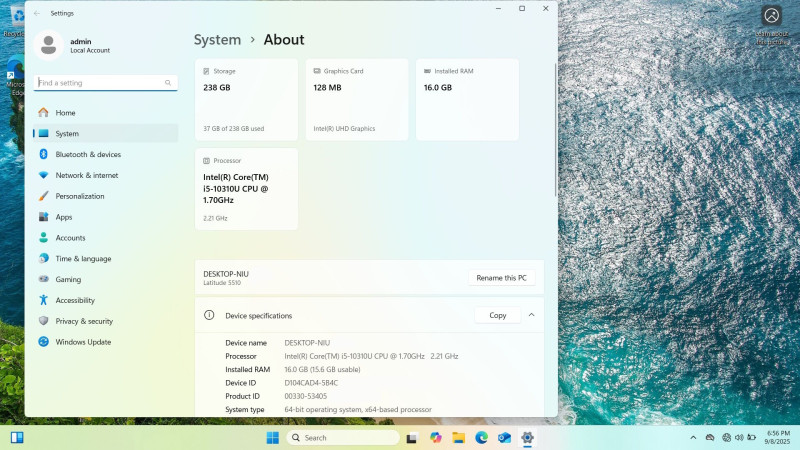This screenshot has width=800, height=450.
Task: Click Rename this PC
Action: click(502, 278)
